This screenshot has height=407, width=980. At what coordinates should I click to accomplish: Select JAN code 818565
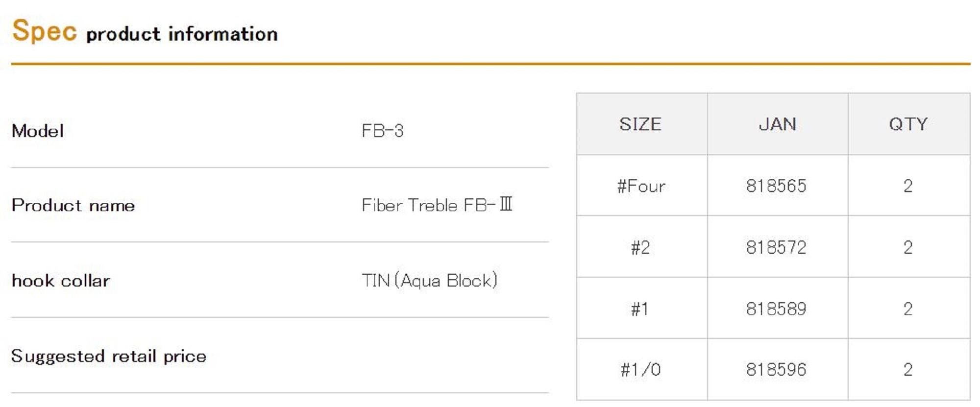click(776, 186)
